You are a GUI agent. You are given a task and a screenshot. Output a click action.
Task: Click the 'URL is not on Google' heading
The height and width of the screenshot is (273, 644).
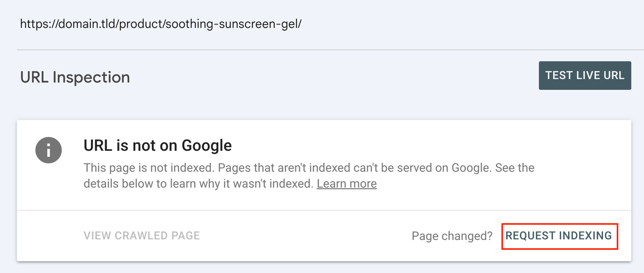(157, 145)
